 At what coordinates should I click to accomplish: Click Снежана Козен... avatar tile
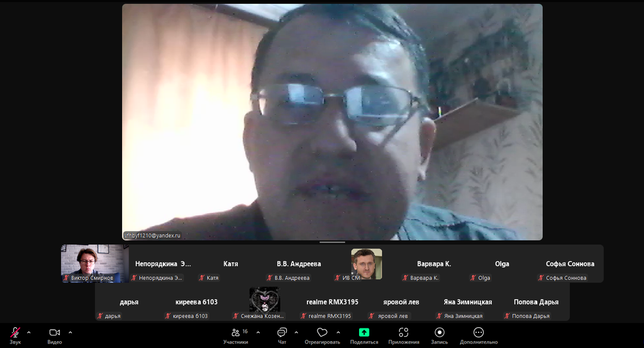pyautogui.click(x=264, y=301)
